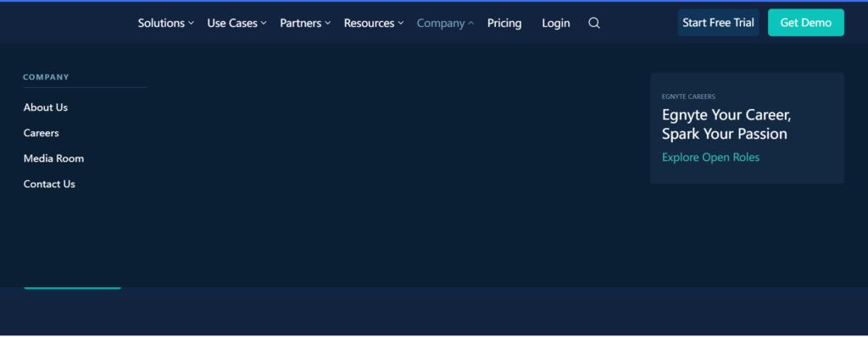Screen dimensions: 868x337
Task: Collapse the Company menu
Action: click(446, 23)
